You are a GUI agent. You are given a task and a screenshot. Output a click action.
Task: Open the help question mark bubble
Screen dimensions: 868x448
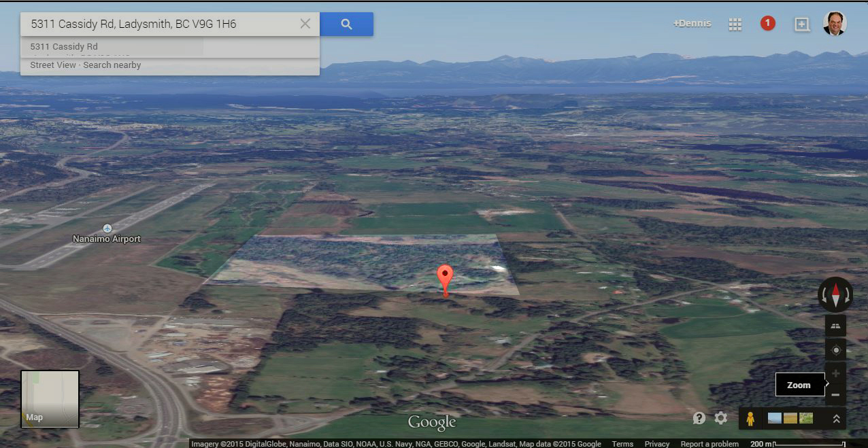tap(699, 418)
